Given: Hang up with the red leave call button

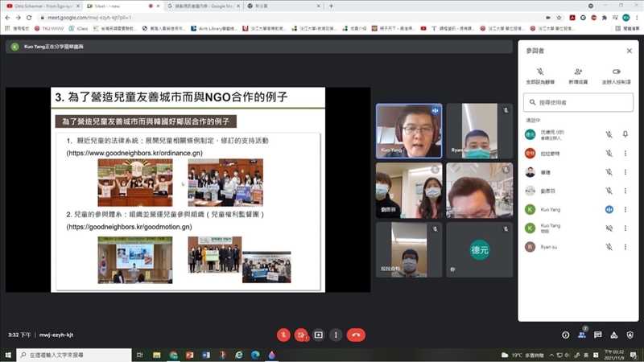Looking at the screenshot, I should pos(357,335).
